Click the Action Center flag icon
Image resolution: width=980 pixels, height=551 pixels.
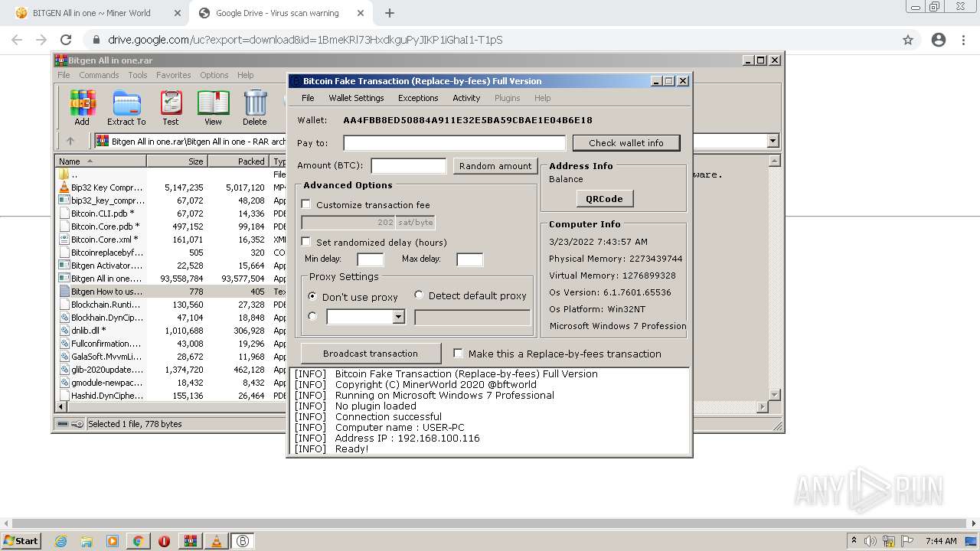906,541
